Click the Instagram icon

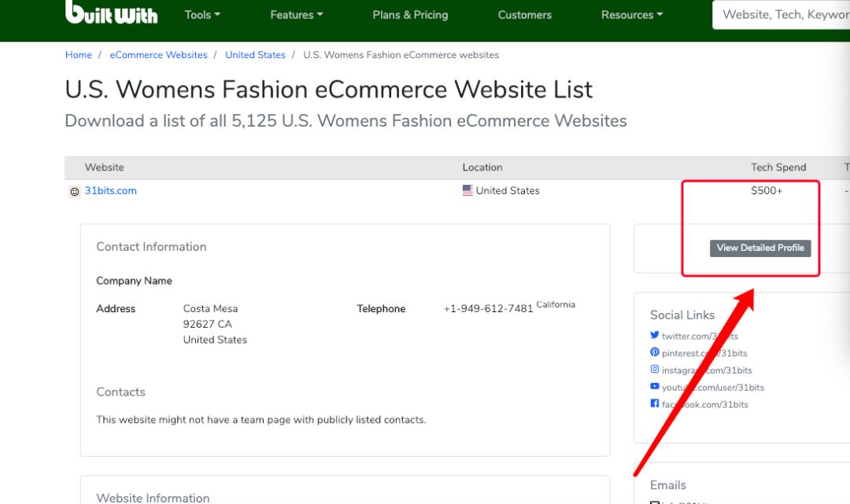654,370
